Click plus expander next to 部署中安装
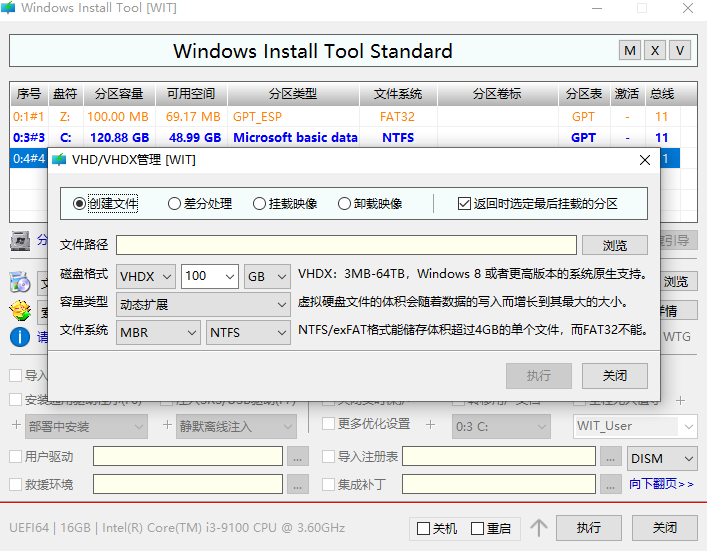This screenshot has width=707, height=551. [16, 425]
